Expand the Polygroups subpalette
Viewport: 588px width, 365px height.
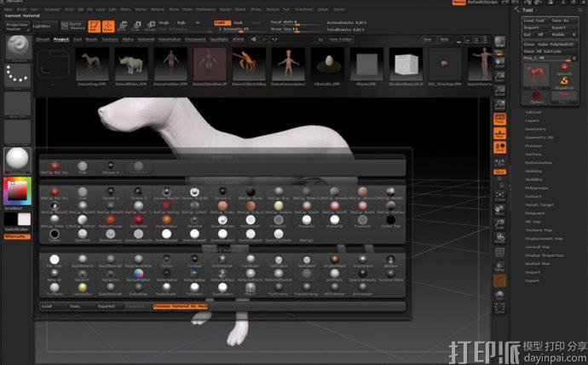tap(537, 188)
